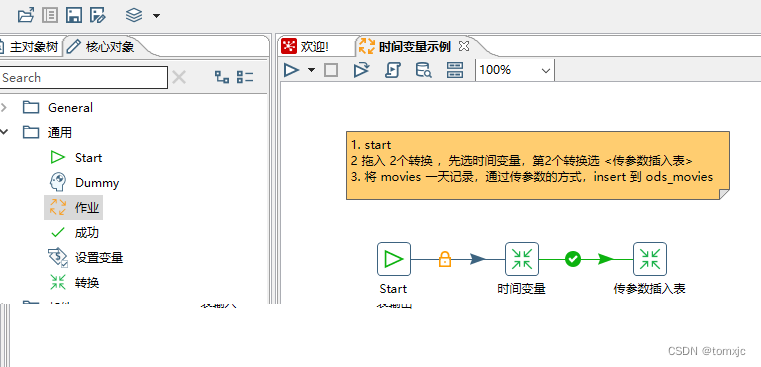Click the Start node on the canvas
The height and width of the screenshot is (367, 761).
(394, 259)
